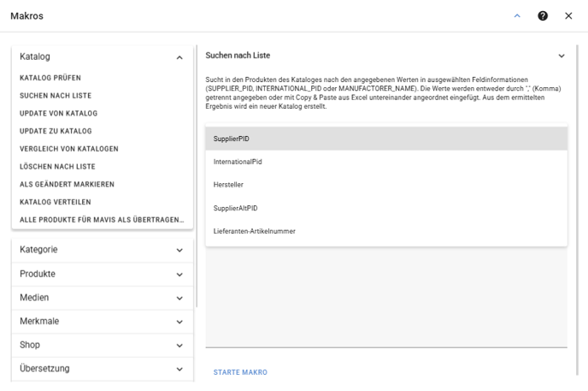Choose the Vergleich von Katalogen macro

(69, 149)
